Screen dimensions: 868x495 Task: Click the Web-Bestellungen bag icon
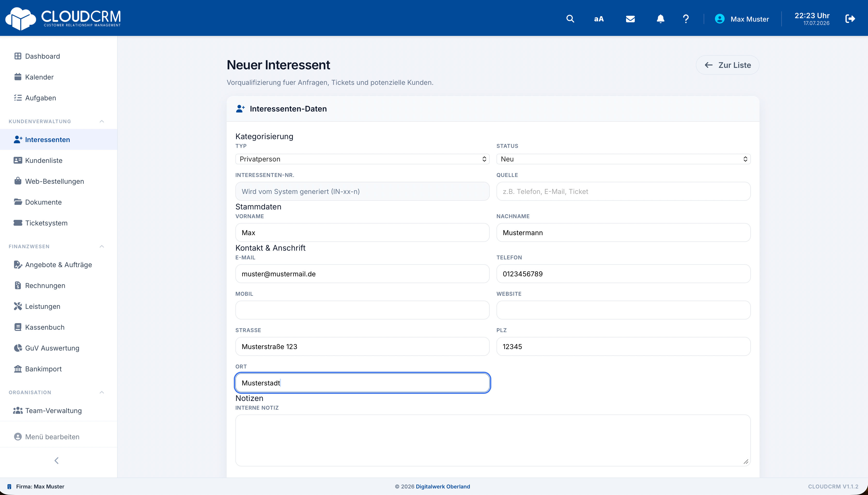pyautogui.click(x=18, y=181)
